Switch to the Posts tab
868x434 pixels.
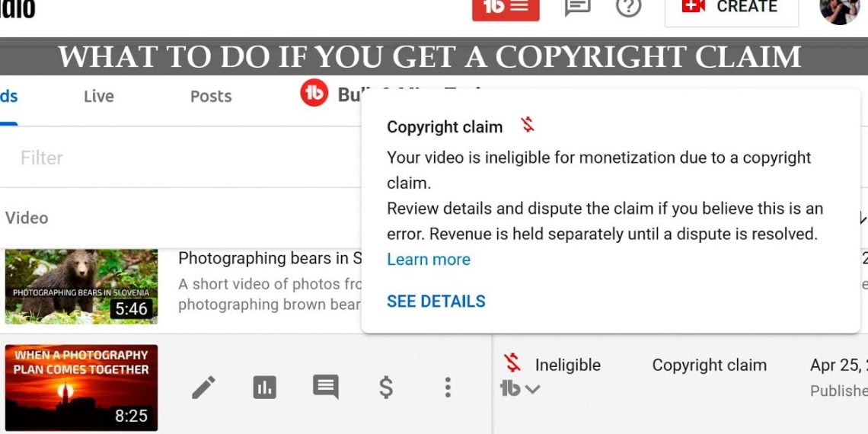211,97
